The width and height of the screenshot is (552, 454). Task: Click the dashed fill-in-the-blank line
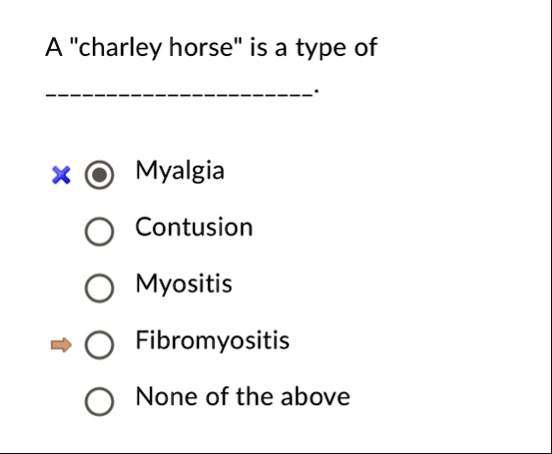coord(179,94)
